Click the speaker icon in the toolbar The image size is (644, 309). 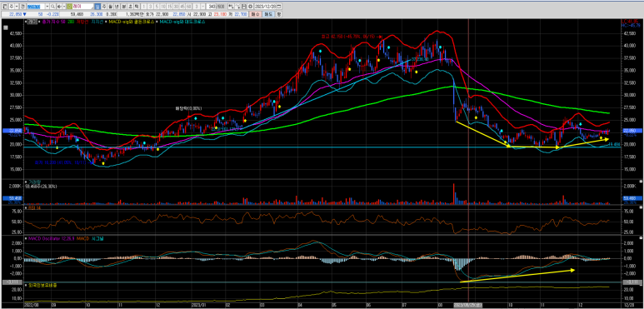59,7
